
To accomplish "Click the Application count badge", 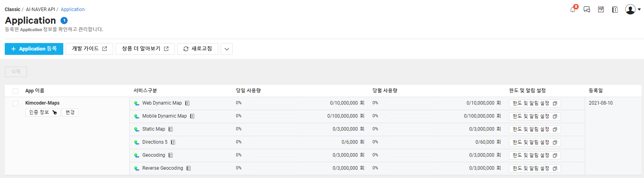I will (64, 21).
